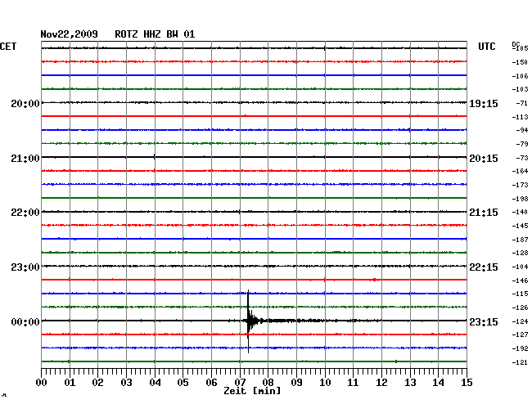
Task: Click minute axis tick label 13
Action: (x=410, y=383)
